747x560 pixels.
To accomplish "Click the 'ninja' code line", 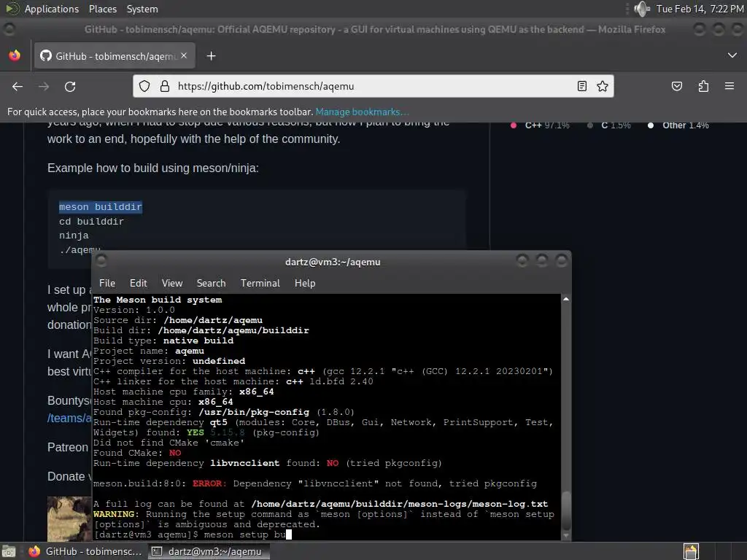I will (x=74, y=236).
